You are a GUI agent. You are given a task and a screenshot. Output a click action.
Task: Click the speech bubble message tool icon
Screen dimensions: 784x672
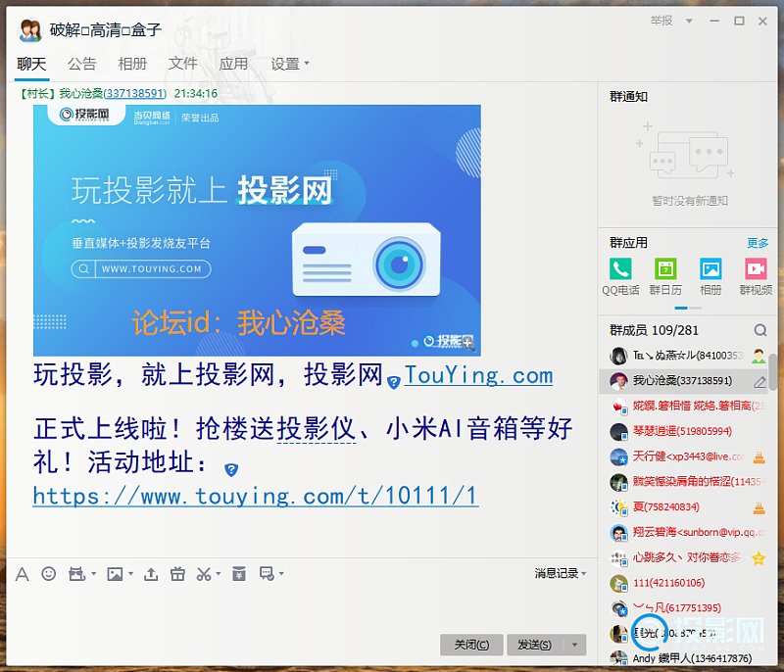coord(267,574)
